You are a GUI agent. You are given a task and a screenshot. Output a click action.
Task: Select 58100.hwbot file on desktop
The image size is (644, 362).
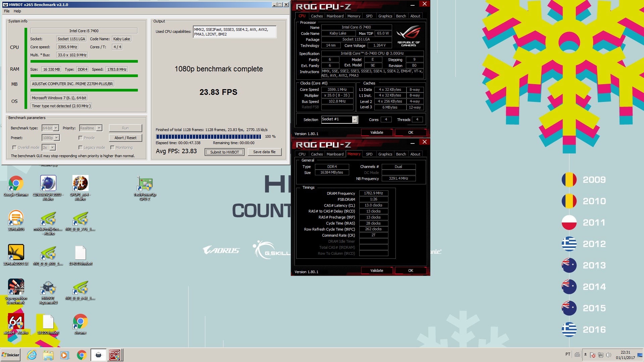point(48,325)
